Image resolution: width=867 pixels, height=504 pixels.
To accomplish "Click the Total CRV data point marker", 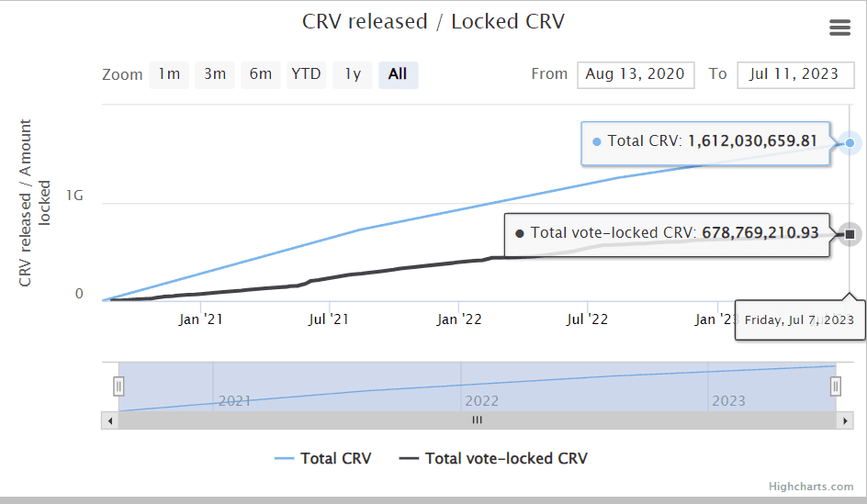I will click(x=850, y=143).
